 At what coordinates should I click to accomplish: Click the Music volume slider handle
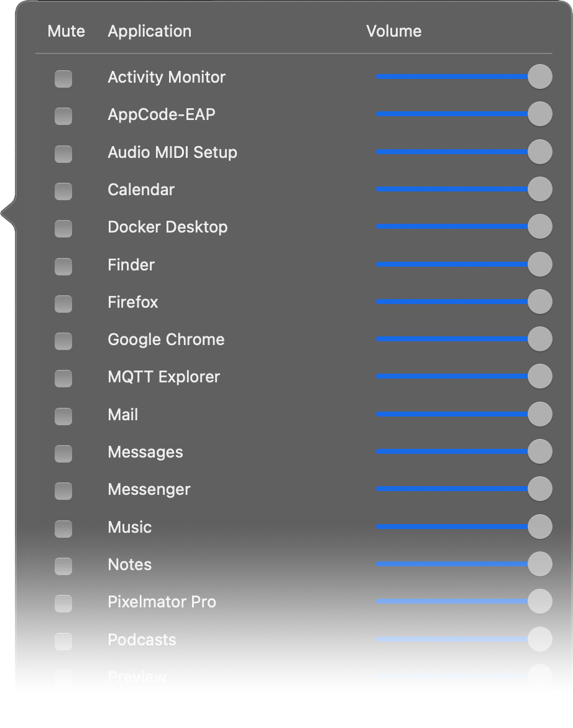(x=539, y=527)
